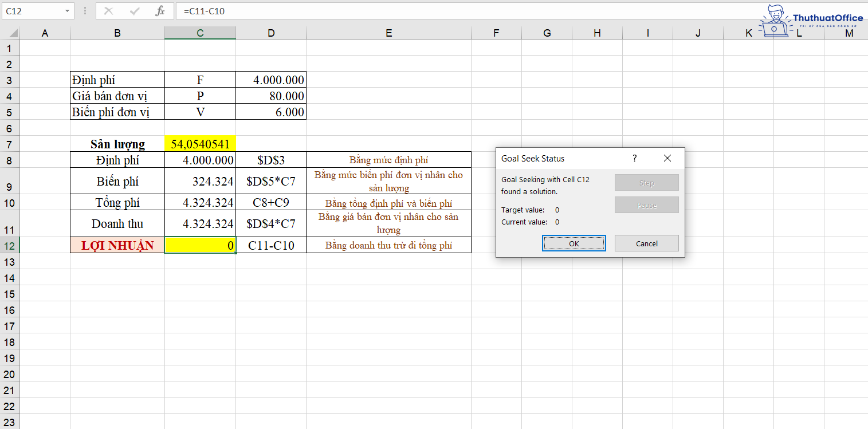This screenshot has width=868, height=429.
Task: Close the Goal Seek Status dialog with X
Action: click(667, 158)
